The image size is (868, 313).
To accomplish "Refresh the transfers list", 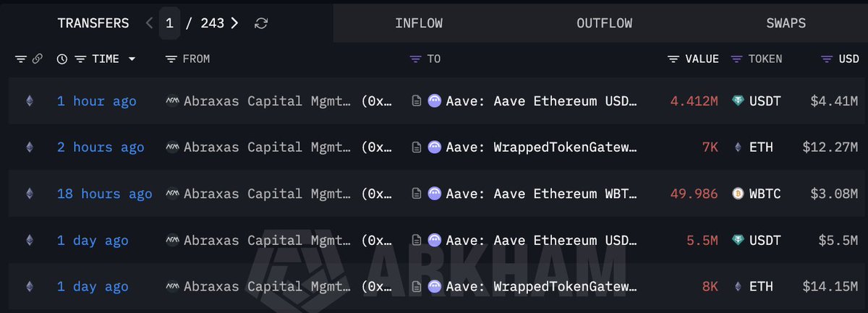I will tap(261, 23).
